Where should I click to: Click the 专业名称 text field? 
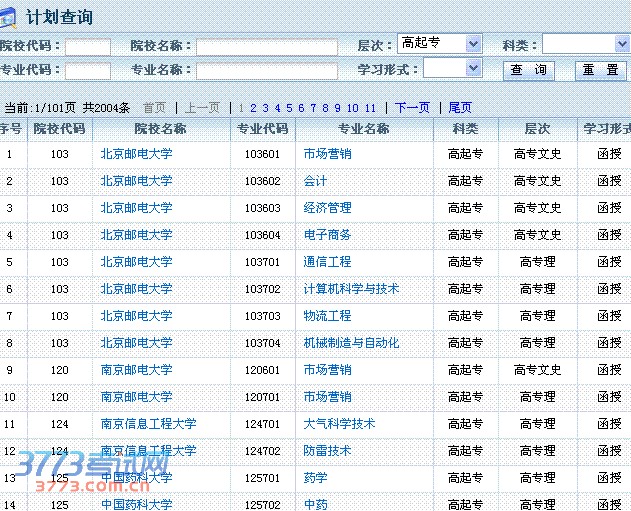266,71
